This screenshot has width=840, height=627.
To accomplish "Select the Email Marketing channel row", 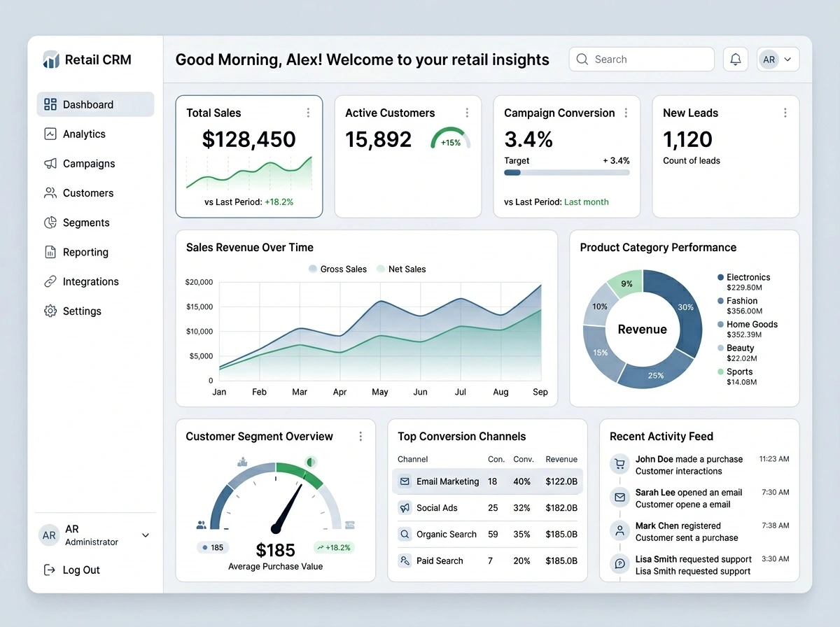I will [487, 481].
